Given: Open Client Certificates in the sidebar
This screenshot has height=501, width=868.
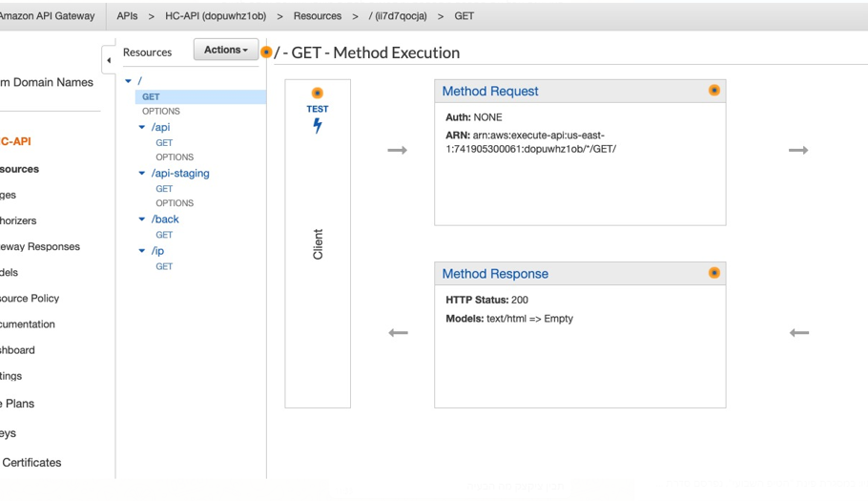Looking at the screenshot, I should point(31,462).
